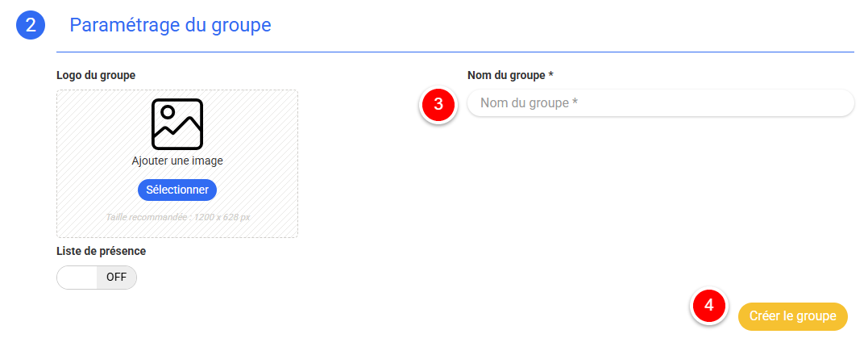Click the Taille recommandée size hint
Viewport: 868px width, 355px height.
177,216
